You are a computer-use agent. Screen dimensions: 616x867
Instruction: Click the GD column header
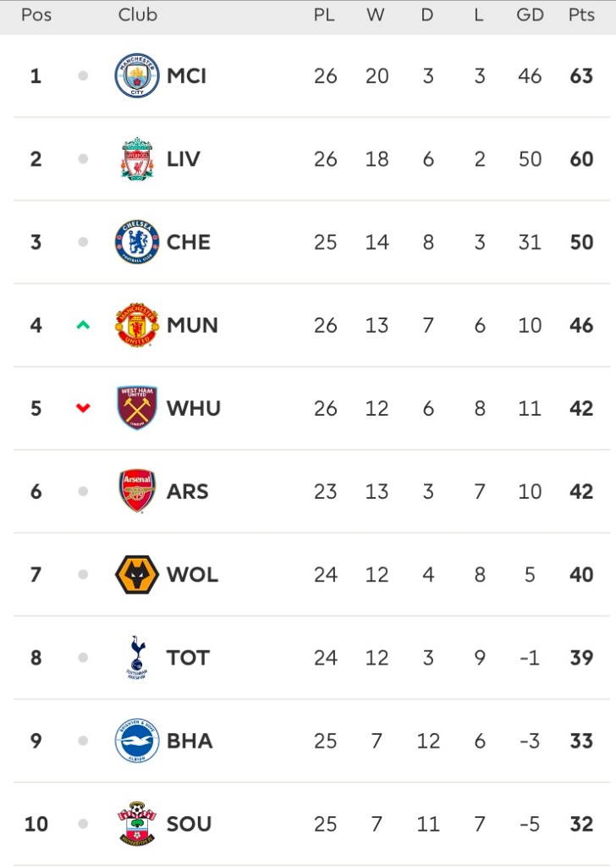[x=530, y=15]
